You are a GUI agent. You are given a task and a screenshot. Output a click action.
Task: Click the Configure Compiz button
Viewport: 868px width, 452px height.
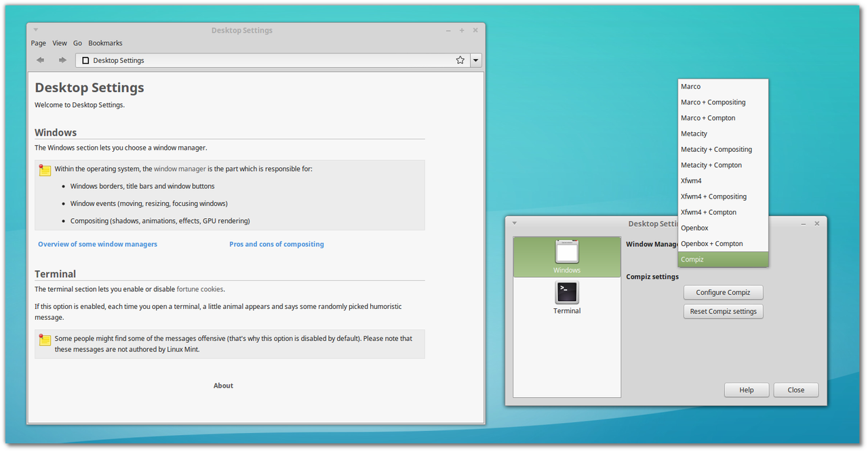(x=723, y=293)
